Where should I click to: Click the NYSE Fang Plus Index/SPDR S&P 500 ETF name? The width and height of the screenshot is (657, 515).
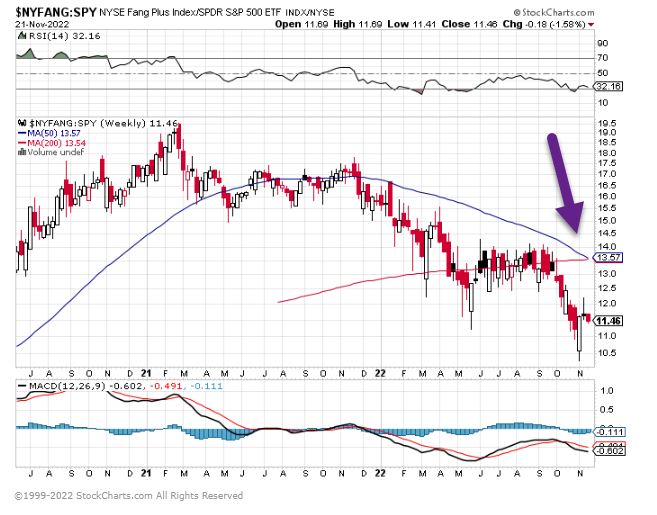(190, 12)
